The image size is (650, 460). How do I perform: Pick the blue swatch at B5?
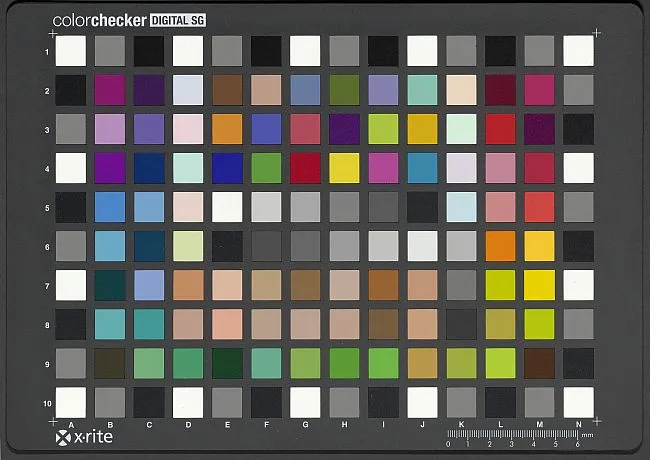coord(109,207)
